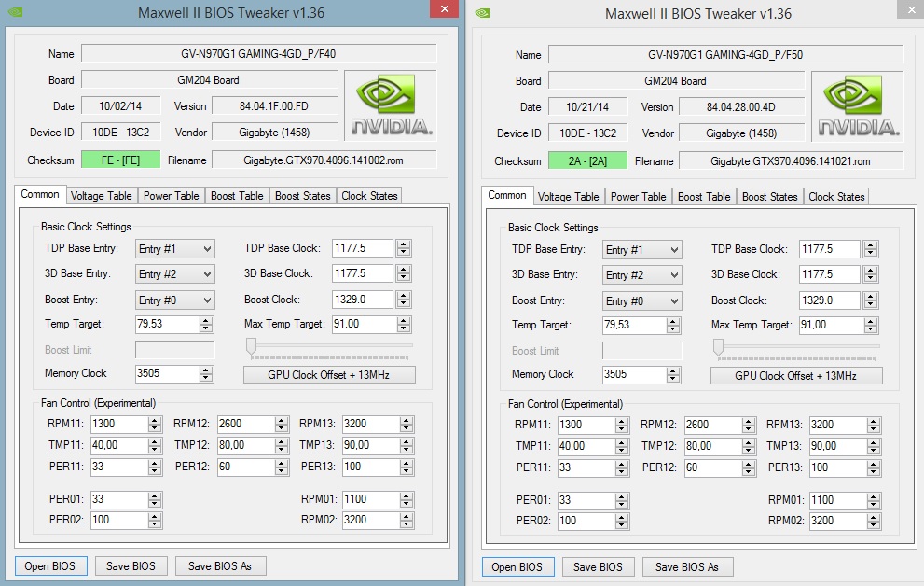The height and width of the screenshot is (586, 924).
Task: Close the right Maxwell II BIOS Tweaker window
Action: coord(910,9)
